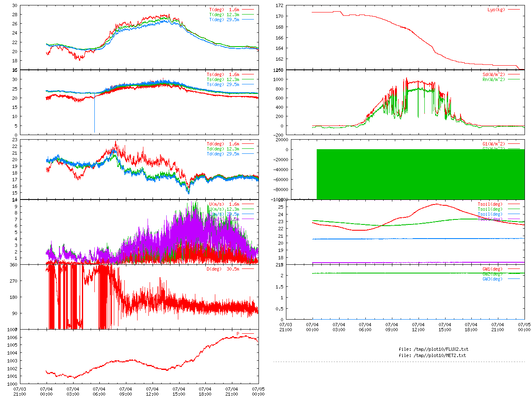Click the T(deg) 29.5m legend label

tap(224, 20)
